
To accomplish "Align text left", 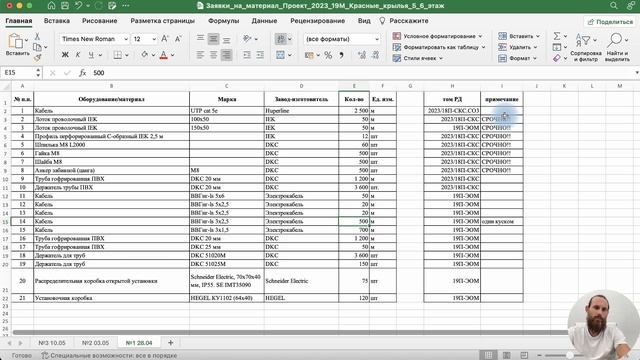I will click(200, 55).
